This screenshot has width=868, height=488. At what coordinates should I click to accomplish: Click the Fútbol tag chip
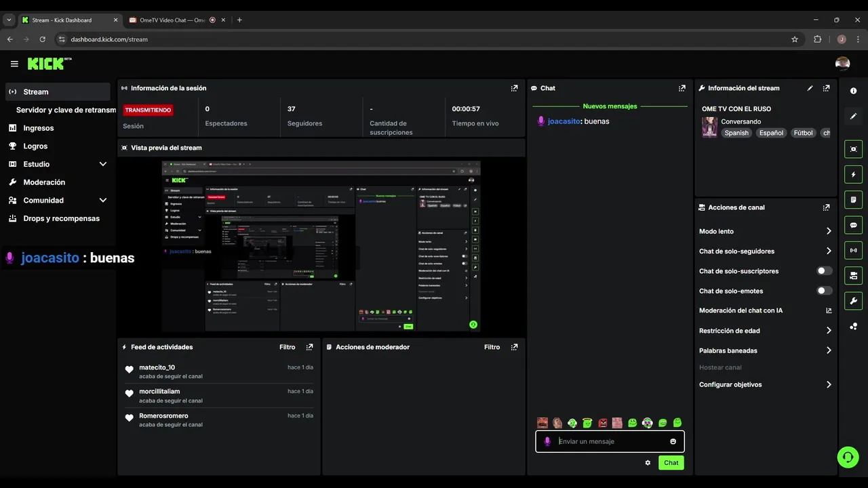pyautogui.click(x=803, y=133)
